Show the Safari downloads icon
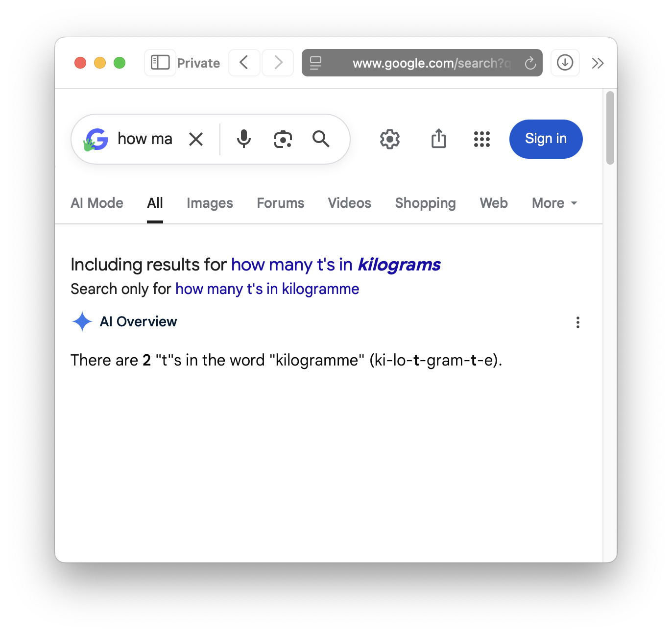This screenshot has height=635, width=672. click(565, 63)
